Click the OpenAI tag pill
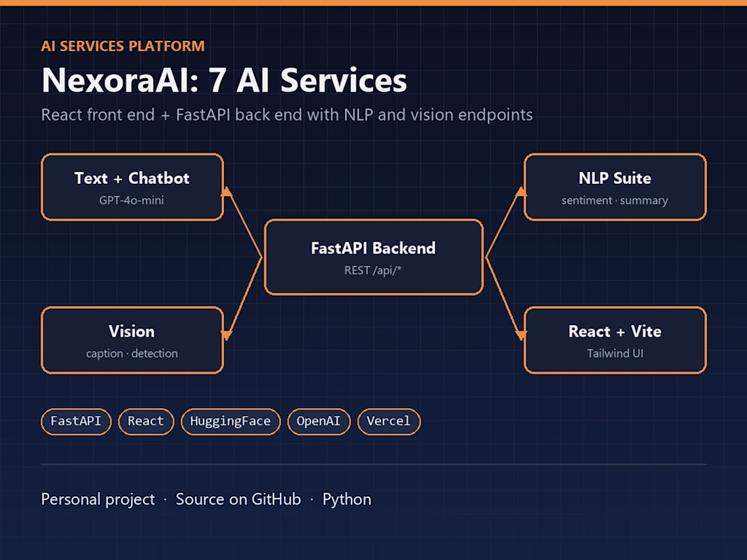The height and width of the screenshot is (560, 747). 318,422
